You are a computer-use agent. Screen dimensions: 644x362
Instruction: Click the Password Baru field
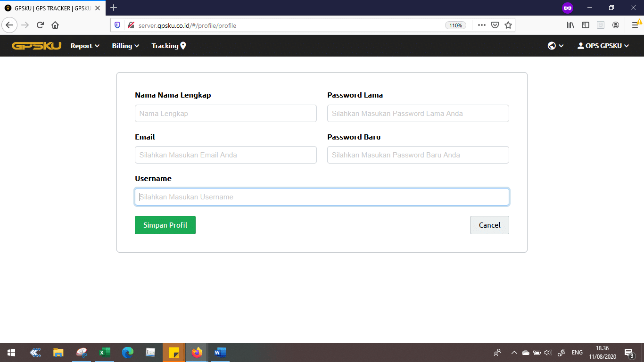click(418, 155)
